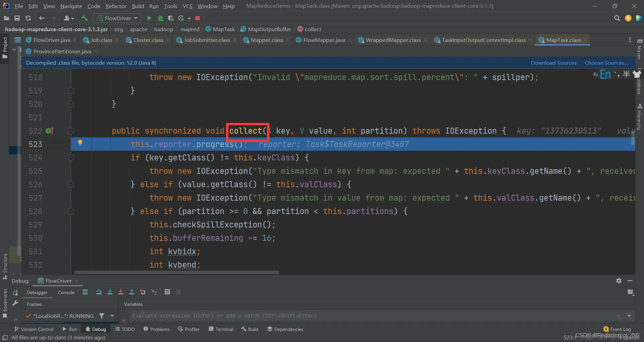Click the override marker on line 522

click(50, 131)
